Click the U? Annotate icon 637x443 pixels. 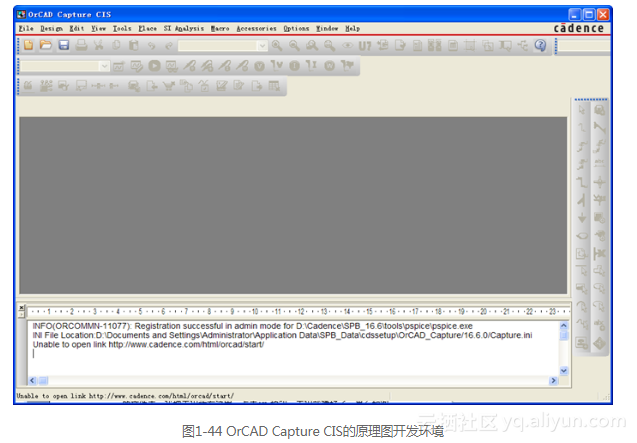tap(365, 46)
